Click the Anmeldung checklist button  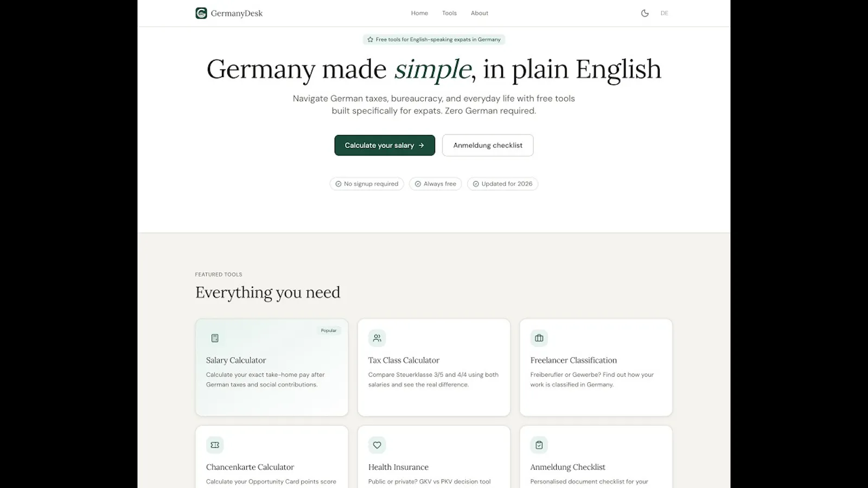point(488,145)
